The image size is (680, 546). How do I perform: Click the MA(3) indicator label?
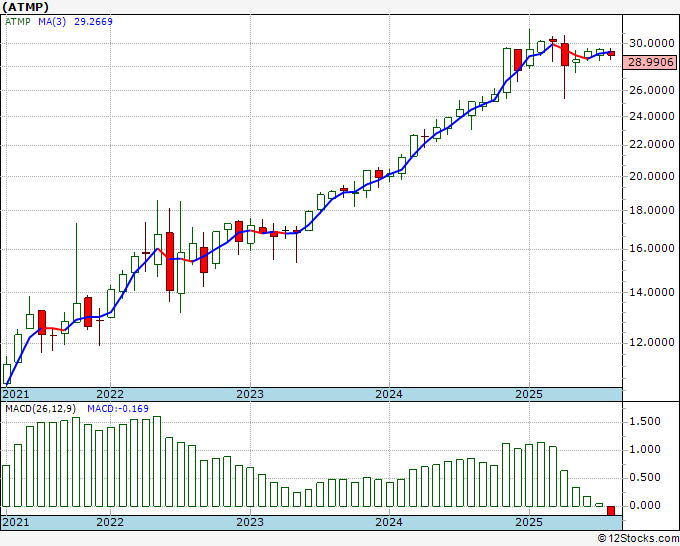click(x=52, y=21)
